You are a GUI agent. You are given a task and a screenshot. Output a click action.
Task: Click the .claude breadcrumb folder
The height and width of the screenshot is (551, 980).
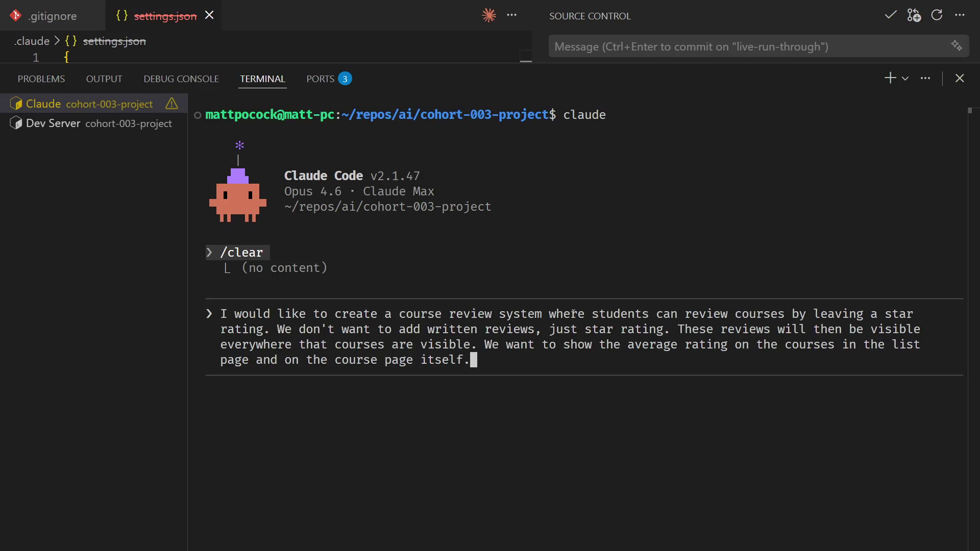tap(32, 41)
